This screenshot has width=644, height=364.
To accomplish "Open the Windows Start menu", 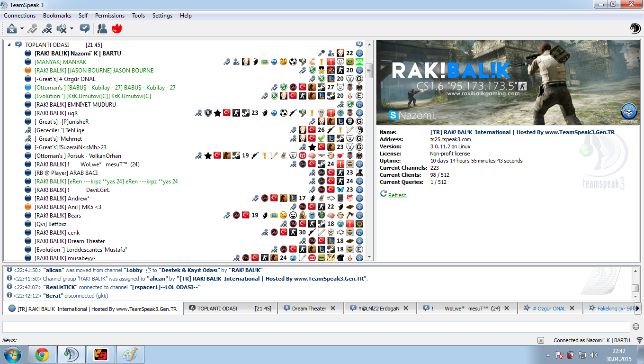I will click(13, 355).
